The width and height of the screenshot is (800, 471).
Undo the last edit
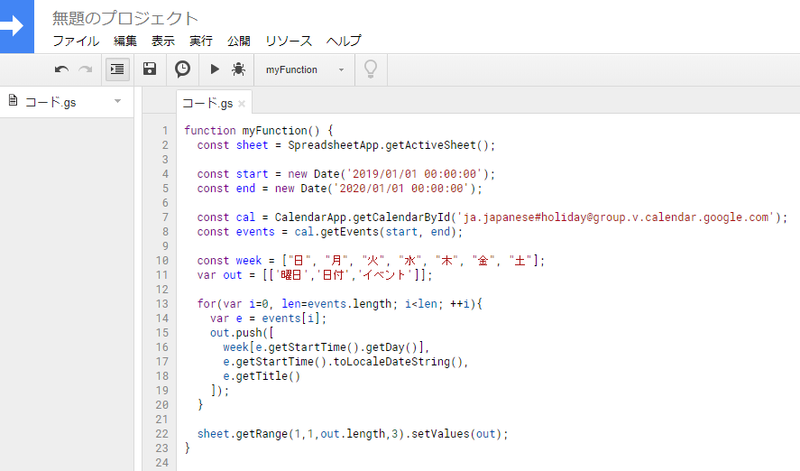click(61, 69)
